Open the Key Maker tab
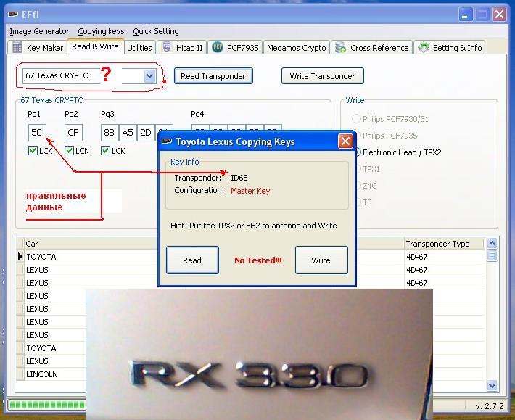The height and width of the screenshot is (420, 515). coord(38,48)
